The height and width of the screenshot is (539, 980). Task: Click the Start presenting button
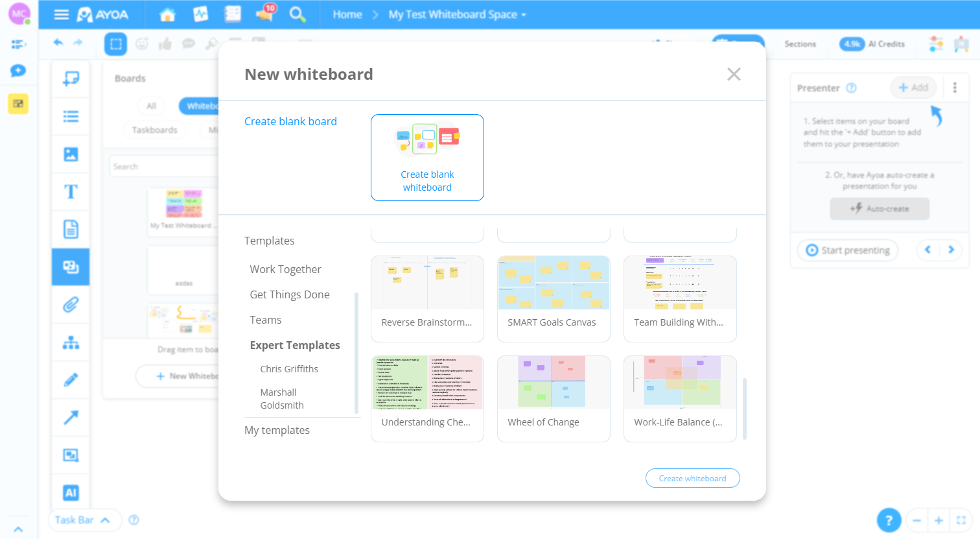(x=848, y=250)
